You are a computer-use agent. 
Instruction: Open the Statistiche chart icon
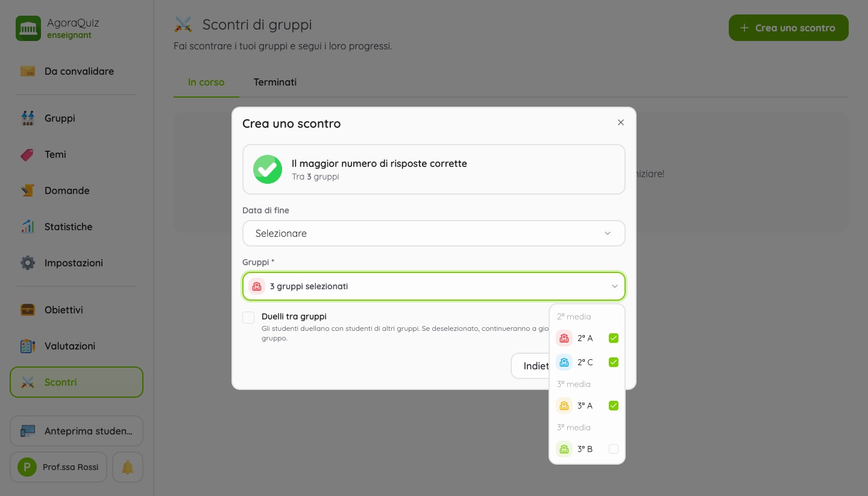pyautogui.click(x=28, y=227)
